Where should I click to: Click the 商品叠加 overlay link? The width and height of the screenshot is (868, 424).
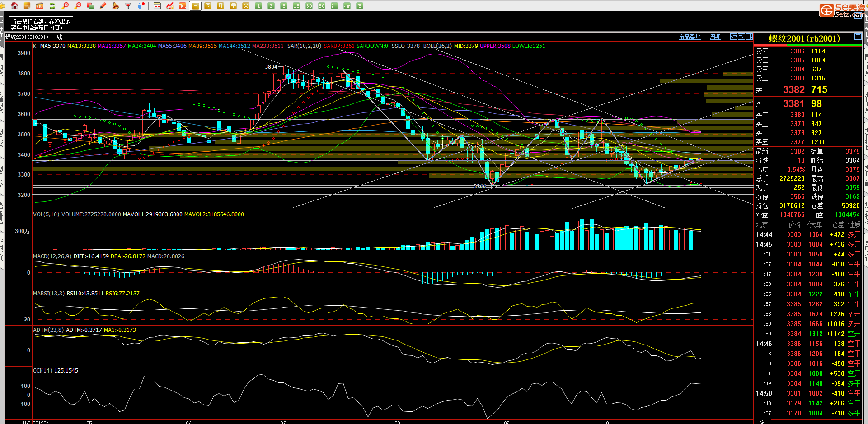point(690,37)
